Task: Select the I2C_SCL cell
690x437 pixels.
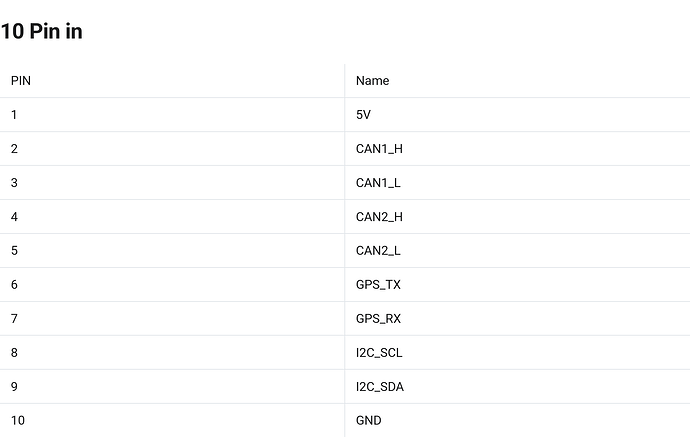Action: (379, 353)
